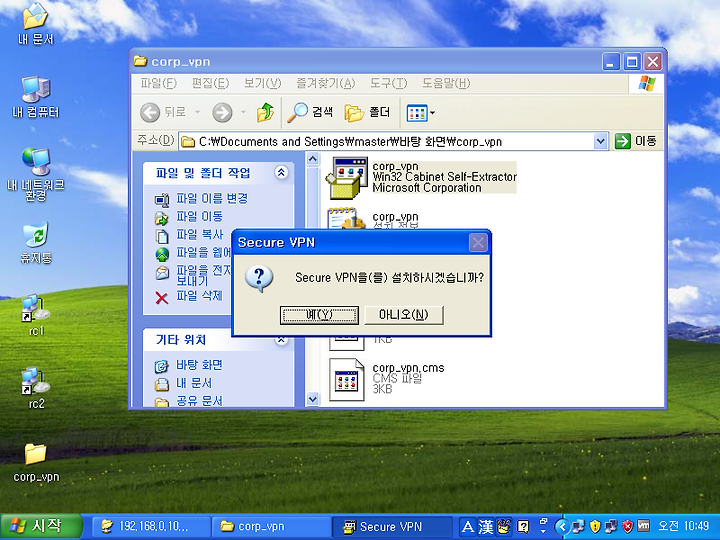Open 공유 문서 in other places

[x=199, y=401]
